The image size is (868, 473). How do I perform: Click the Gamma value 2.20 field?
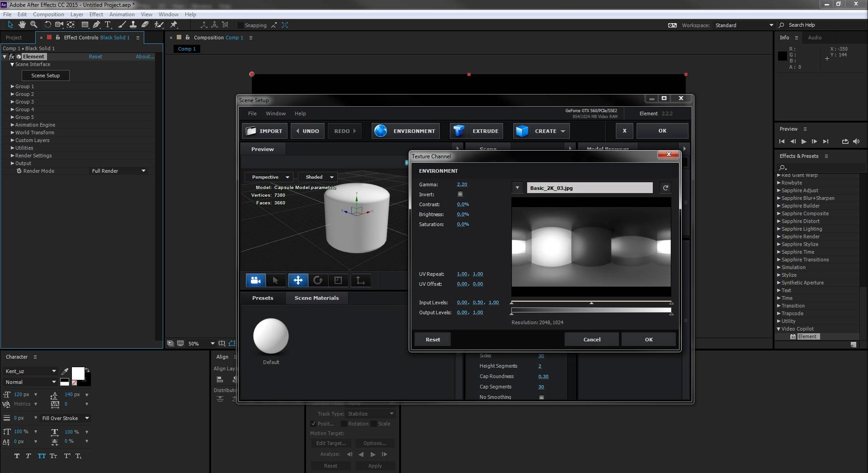(x=462, y=184)
